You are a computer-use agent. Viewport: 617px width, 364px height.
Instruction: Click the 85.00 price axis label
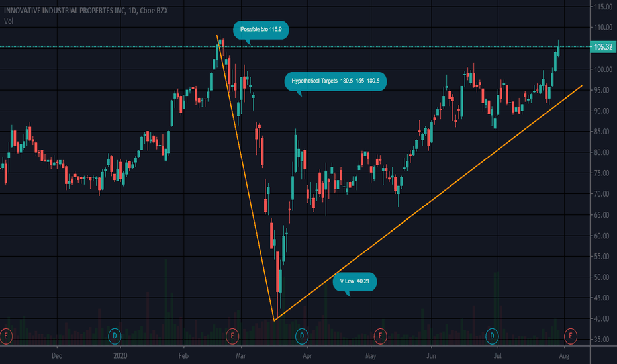603,132
